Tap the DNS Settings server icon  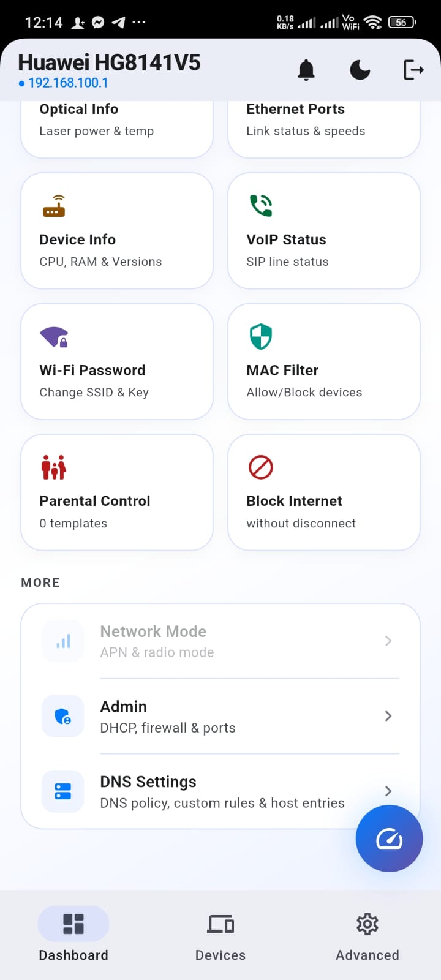[x=63, y=791]
